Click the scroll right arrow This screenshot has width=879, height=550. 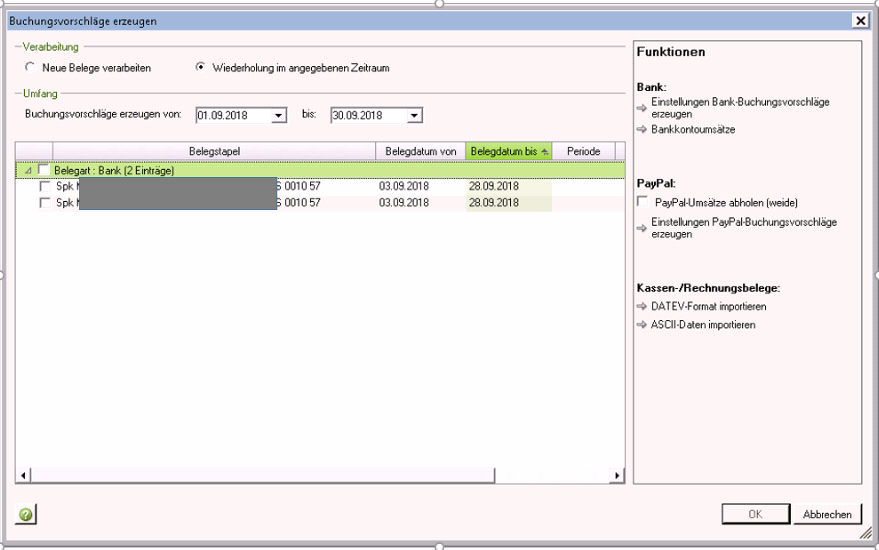coord(617,475)
